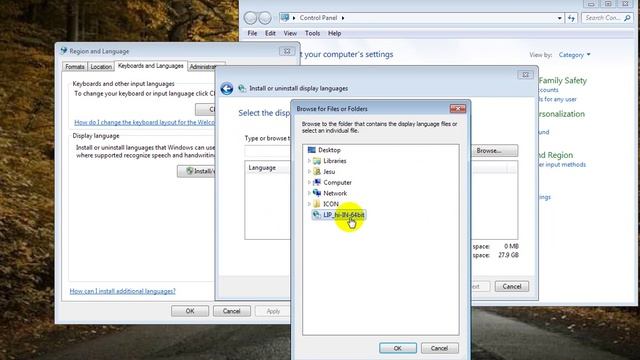
Task: Click the Jesu user folder icon
Action: [x=317, y=171]
